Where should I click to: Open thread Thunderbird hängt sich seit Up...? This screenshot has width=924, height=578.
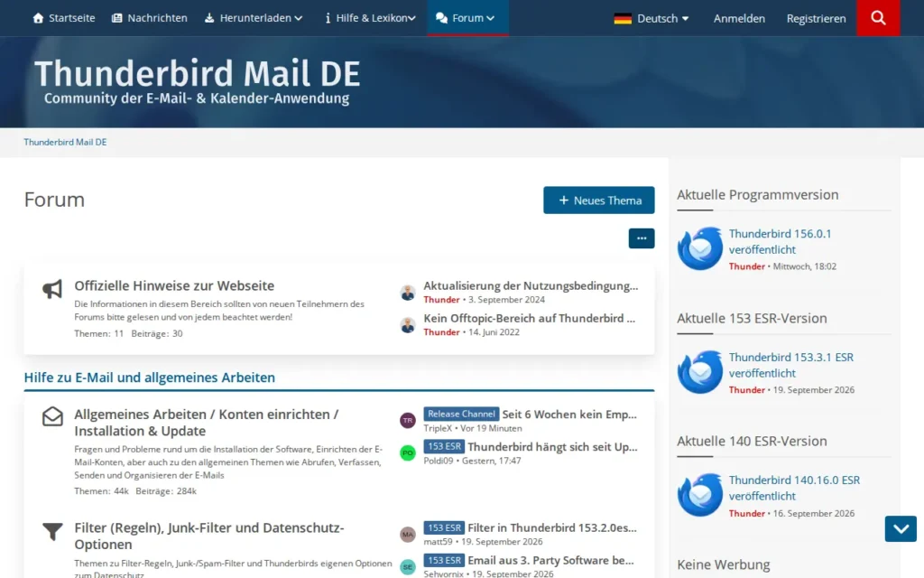tap(552, 446)
